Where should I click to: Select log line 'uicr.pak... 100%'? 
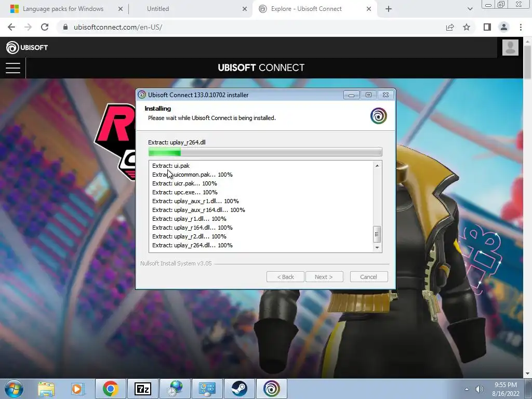click(x=184, y=183)
